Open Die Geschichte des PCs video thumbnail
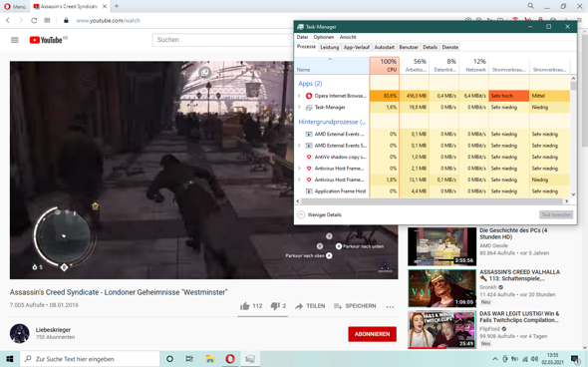The height and width of the screenshot is (367, 588). (x=441, y=246)
